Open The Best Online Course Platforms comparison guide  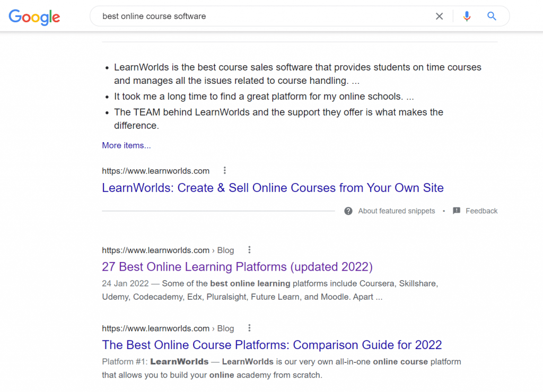point(272,345)
